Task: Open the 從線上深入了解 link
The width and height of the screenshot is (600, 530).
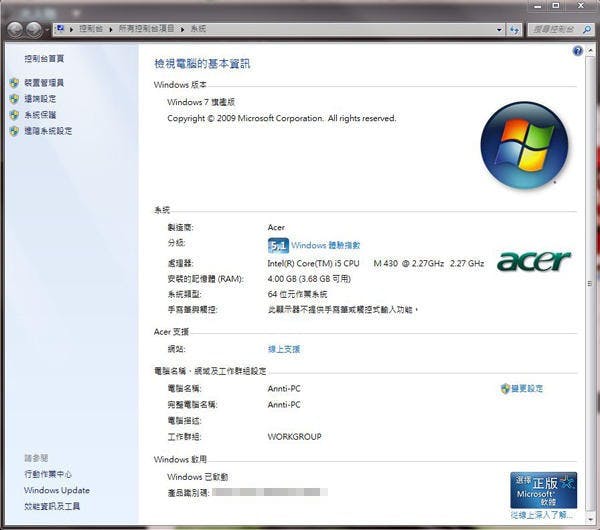Action: pyautogui.click(x=541, y=515)
